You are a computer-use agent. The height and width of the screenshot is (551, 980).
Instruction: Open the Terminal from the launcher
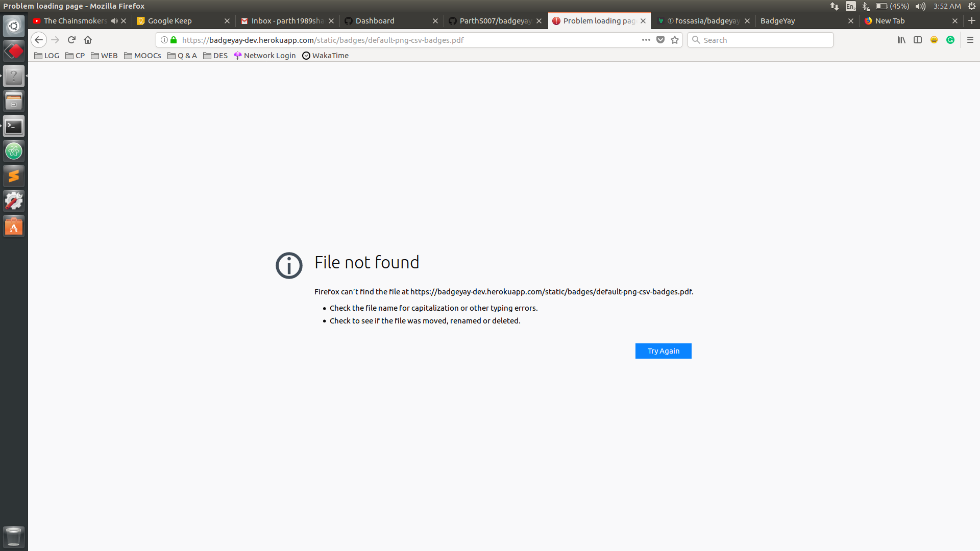click(x=14, y=126)
